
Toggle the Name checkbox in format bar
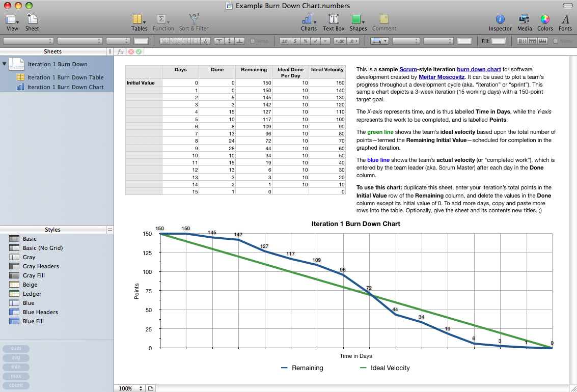click(x=556, y=41)
